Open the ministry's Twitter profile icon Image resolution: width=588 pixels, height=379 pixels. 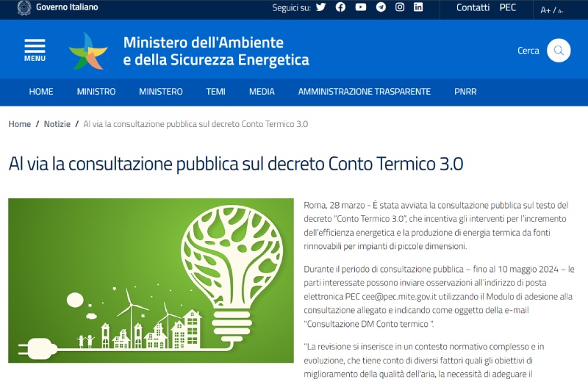coord(320,7)
